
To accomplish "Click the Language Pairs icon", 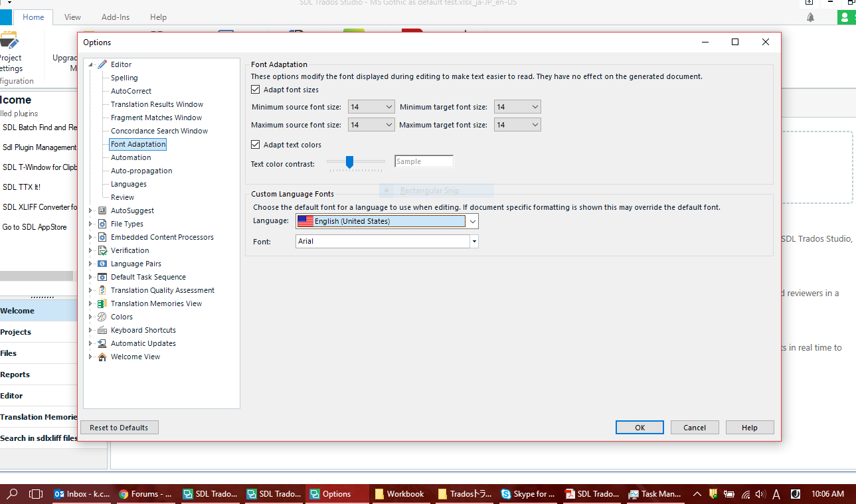I will tap(102, 264).
